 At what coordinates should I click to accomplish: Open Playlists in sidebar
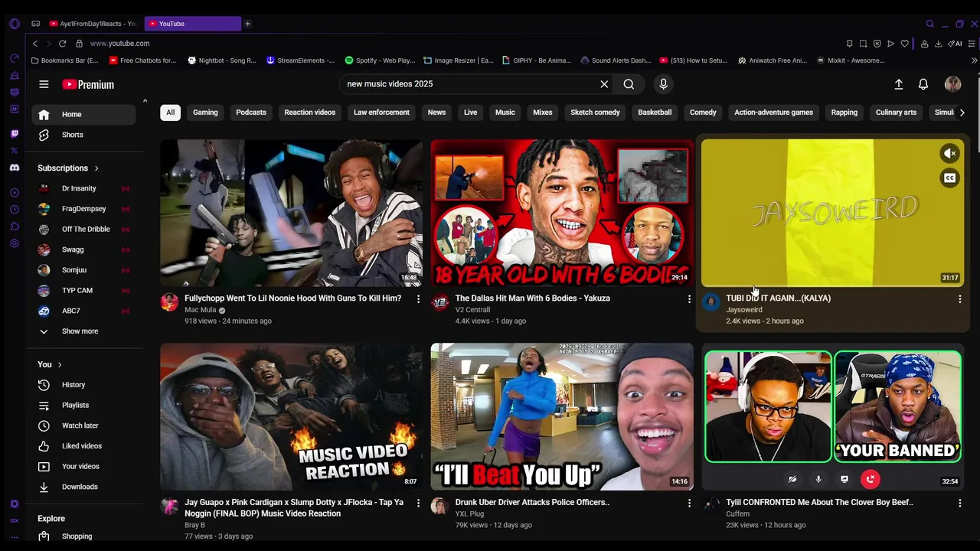83,405
